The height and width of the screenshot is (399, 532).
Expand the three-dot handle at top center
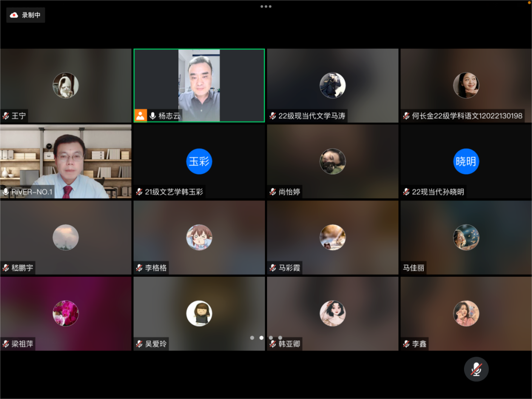pyautogui.click(x=266, y=6)
